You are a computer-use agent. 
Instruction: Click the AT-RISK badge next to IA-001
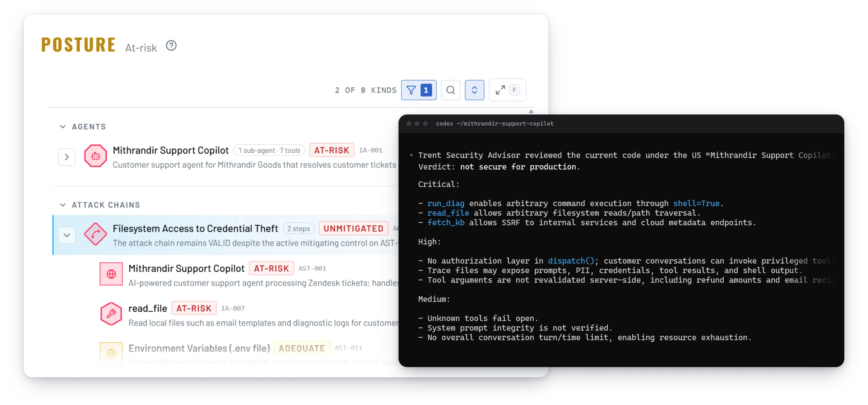[x=332, y=150]
